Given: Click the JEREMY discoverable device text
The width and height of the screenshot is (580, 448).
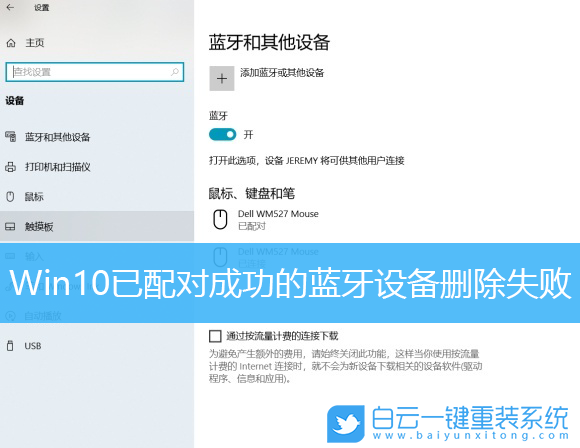Looking at the screenshot, I should click(x=306, y=161).
